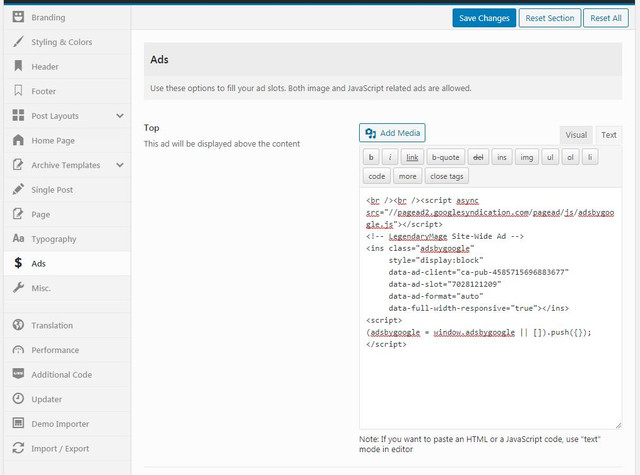This screenshot has width=640, height=475.
Task: Grab the textarea resize handle corner
Action: click(x=618, y=425)
